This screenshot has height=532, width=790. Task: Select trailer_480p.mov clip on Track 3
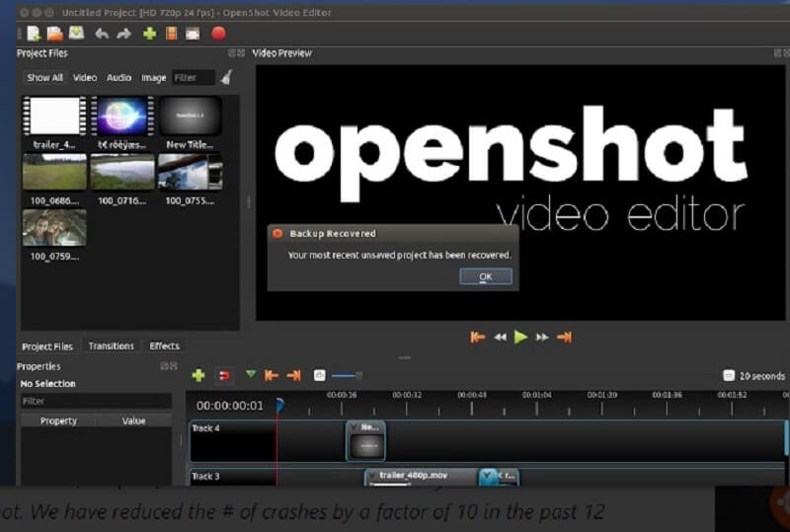click(422, 477)
